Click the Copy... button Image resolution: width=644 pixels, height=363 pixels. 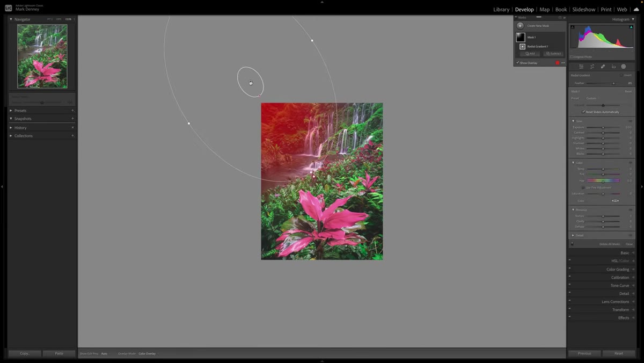[25, 353]
